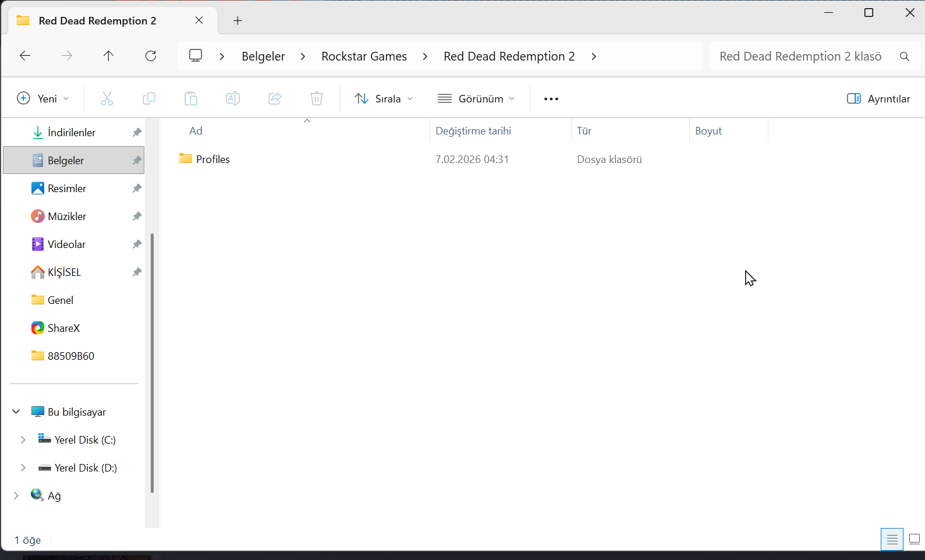The height and width of the screenshot is (560, 925).
Task: Sort by Tür column header
Action: point(584,131)
